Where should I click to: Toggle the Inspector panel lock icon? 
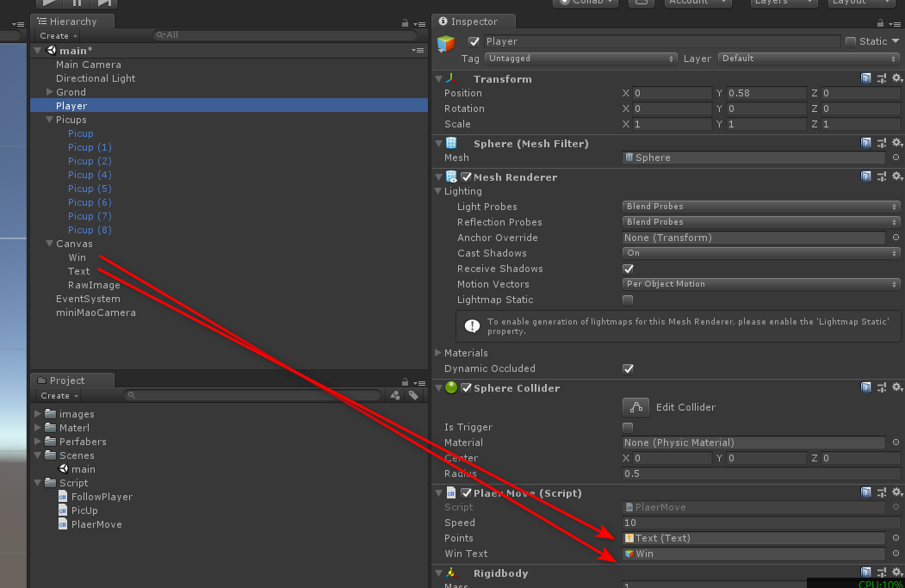[880, 23]
